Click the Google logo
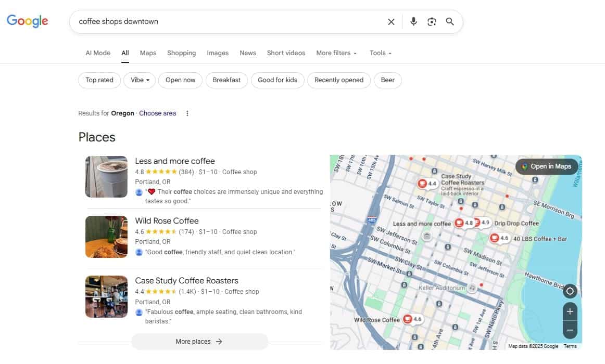The width and height of the screenshot is (605, 364). tap(27, 21)
